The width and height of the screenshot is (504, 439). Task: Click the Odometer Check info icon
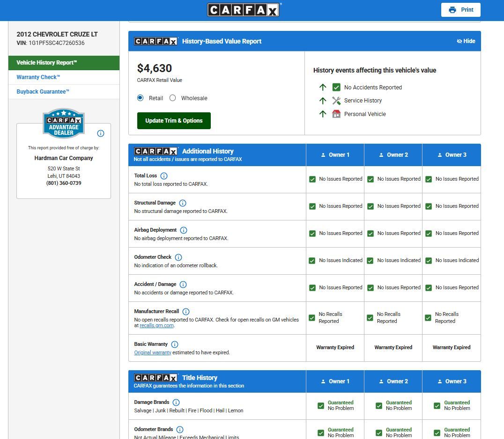tap(178, 257)
